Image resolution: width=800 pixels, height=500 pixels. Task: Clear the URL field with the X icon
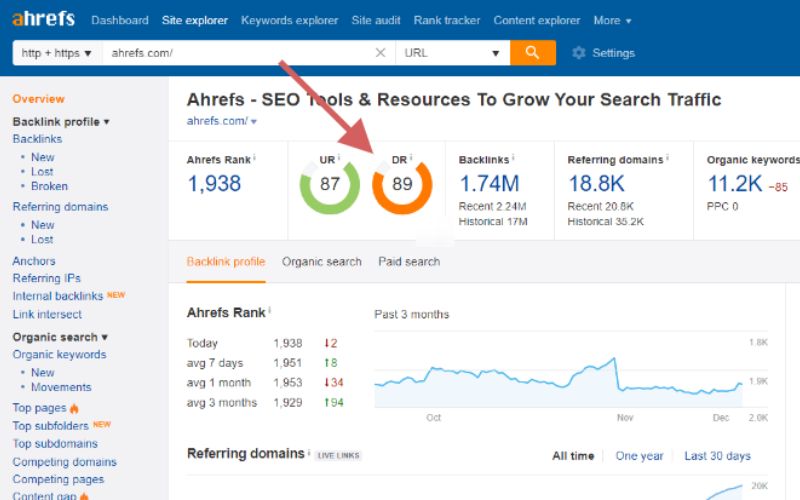[380, 53]
